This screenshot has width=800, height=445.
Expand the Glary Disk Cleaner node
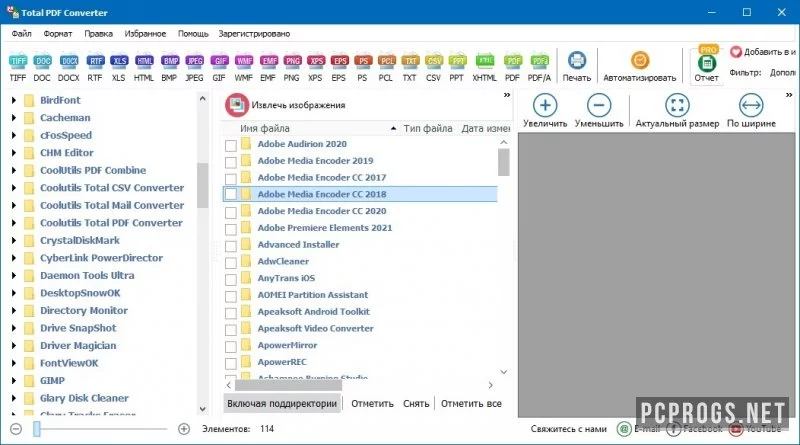click(x=14, y=399)
